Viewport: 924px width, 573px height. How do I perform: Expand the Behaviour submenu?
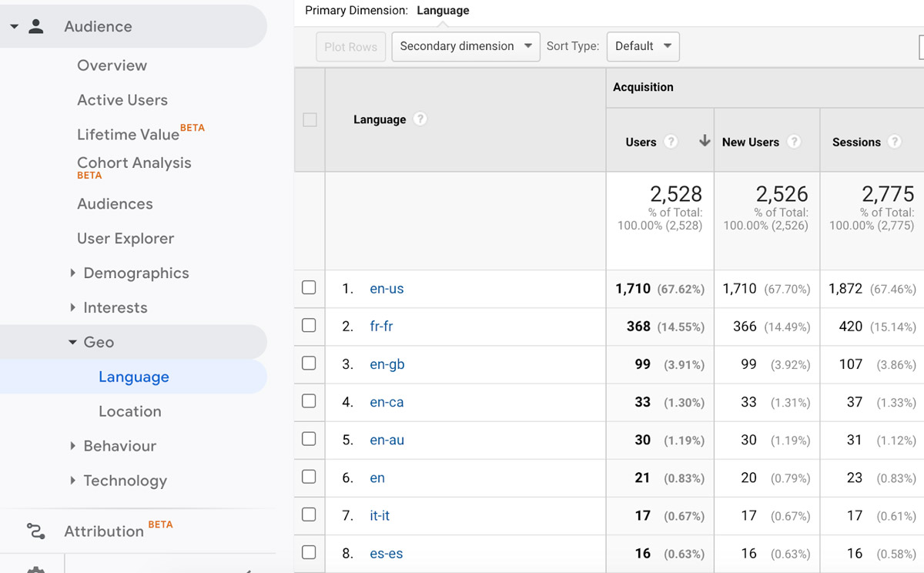73,445
